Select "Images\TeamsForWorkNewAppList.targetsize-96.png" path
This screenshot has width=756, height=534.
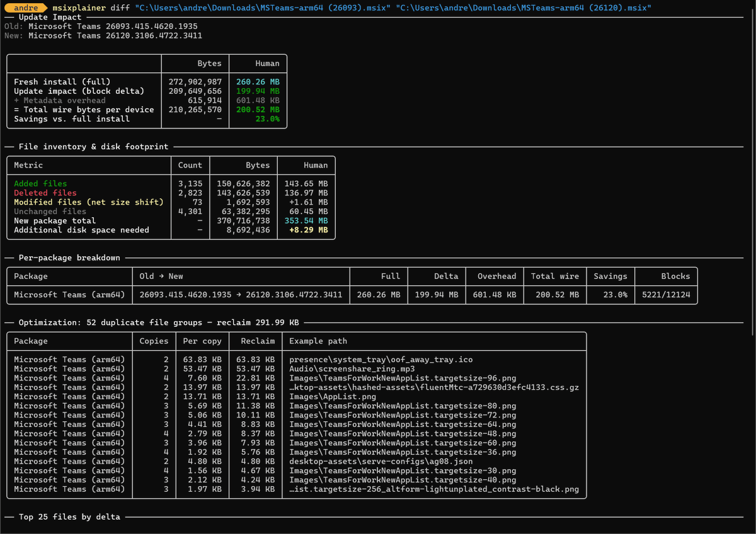pos(403,378)
